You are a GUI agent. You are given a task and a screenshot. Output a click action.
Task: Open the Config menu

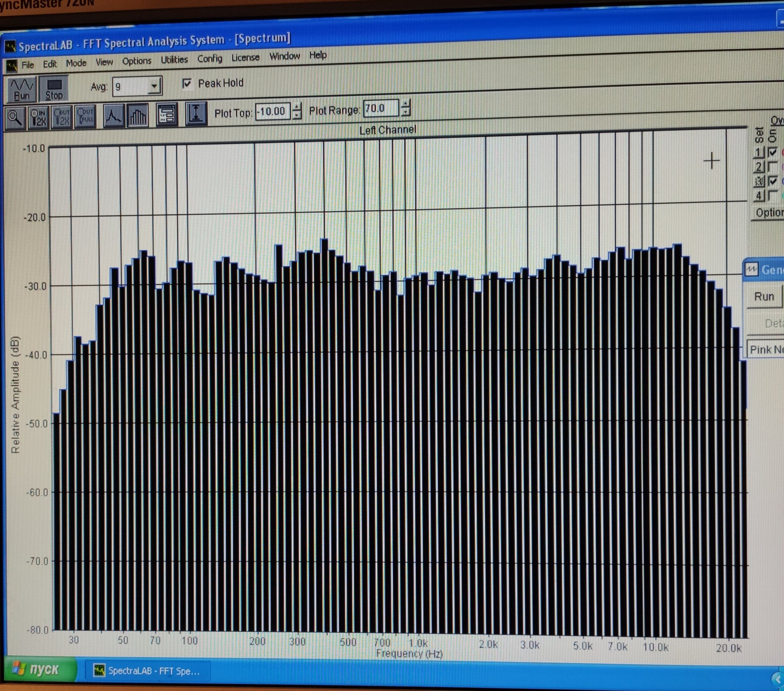(210, 59)
